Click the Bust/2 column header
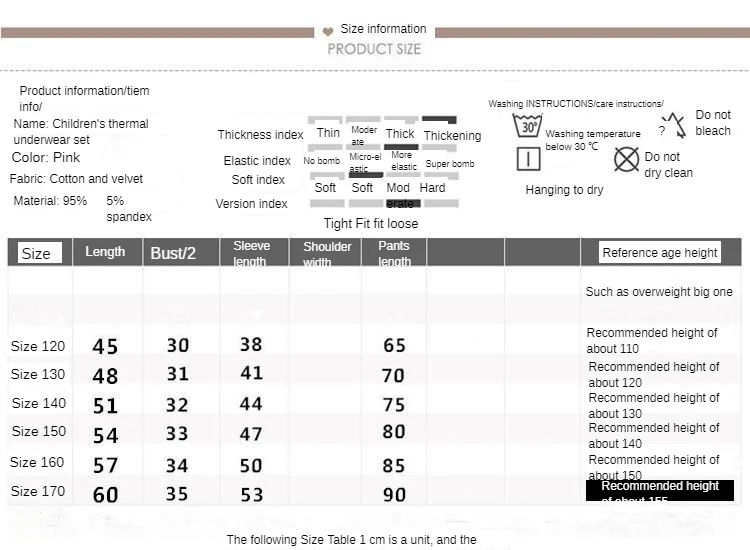The width and height of the screenshot is (750, 550). (173, 253)
